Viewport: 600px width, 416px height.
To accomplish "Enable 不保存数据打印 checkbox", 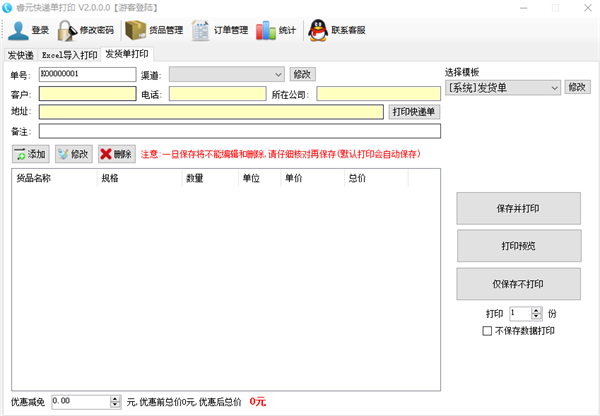I will [x=488, y=331].
